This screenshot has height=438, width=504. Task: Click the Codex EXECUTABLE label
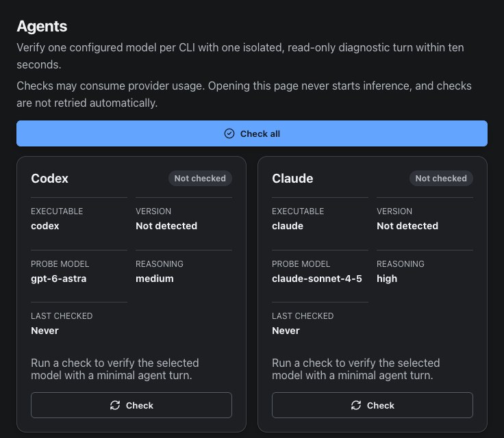[57, 211]
